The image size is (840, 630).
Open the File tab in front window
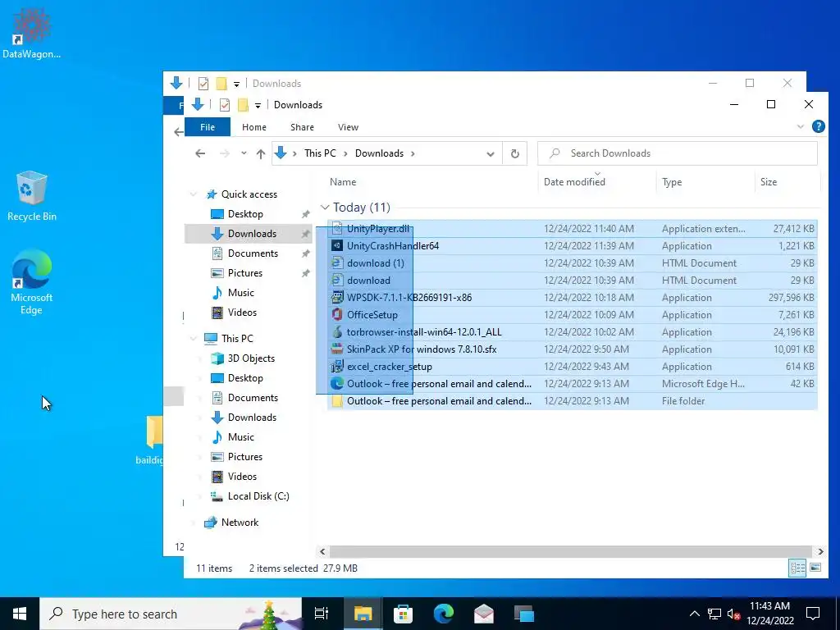208,127
